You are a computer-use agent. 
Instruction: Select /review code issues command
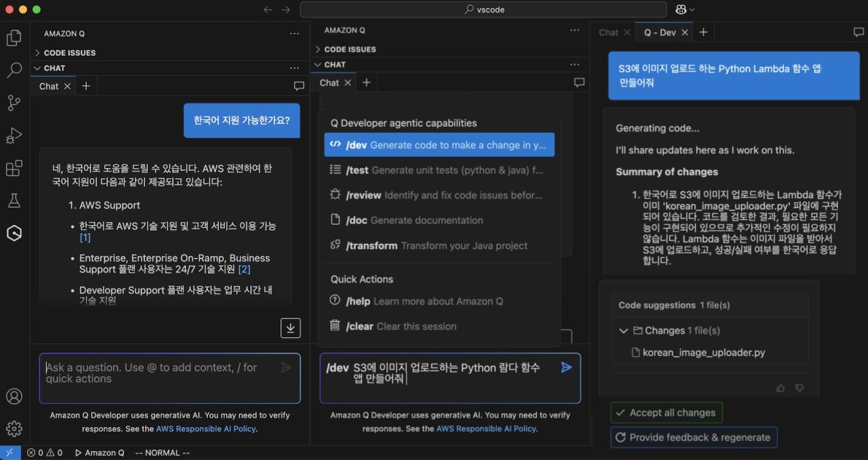[439, 195]
